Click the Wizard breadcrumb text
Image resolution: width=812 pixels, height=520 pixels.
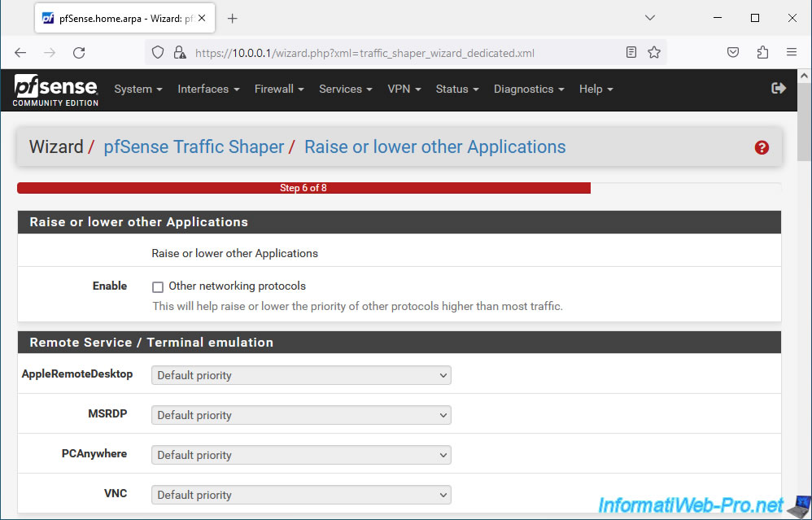click(56, 147)
